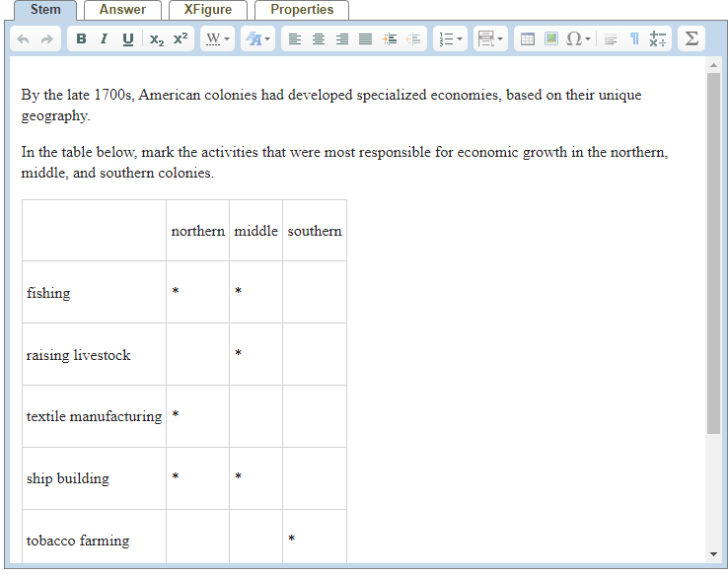Align text right
The height and width of the screenshot is (576, 728).
342,39
